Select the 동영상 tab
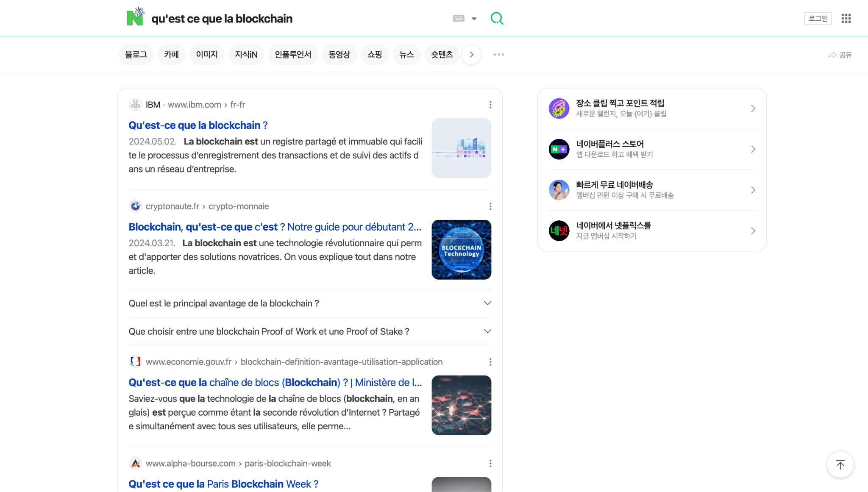This screenshot has width=868, height=492. (339, 55)
